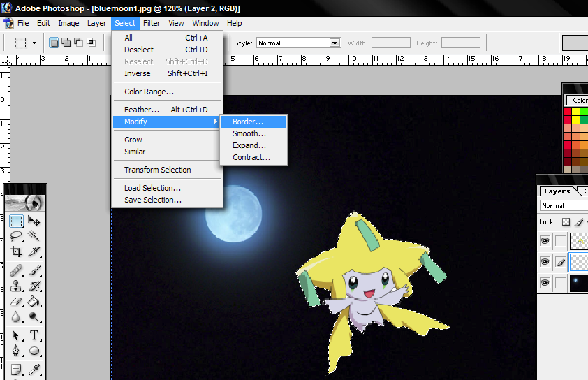Select the Healing Brush bandage tool
The height and width of the screenshot is (380, 588).
[x=16, y=270]
